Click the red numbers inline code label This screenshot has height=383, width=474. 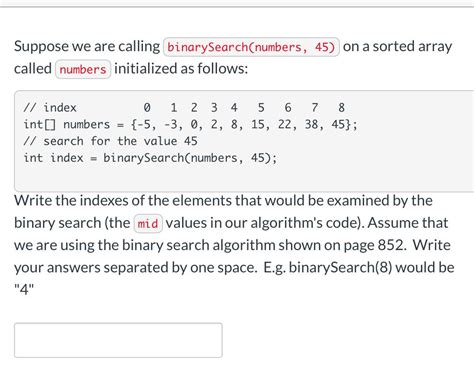[83, 69]
